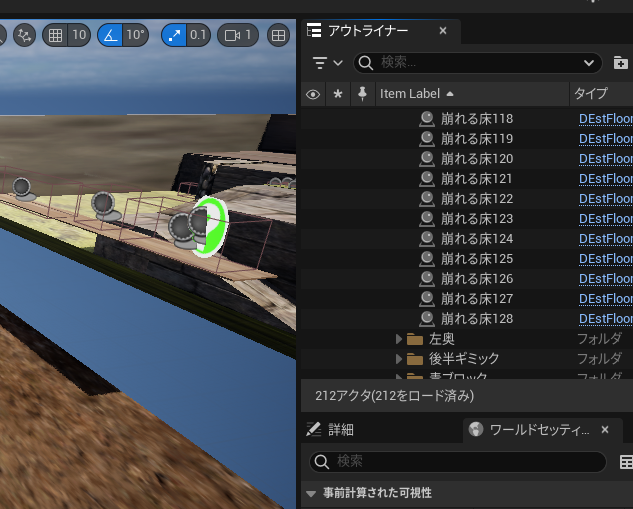Click unsaved asterisk column header
The height and width of the screenshot is (509, 633).
pyautogui.click(x=338, y=94)
